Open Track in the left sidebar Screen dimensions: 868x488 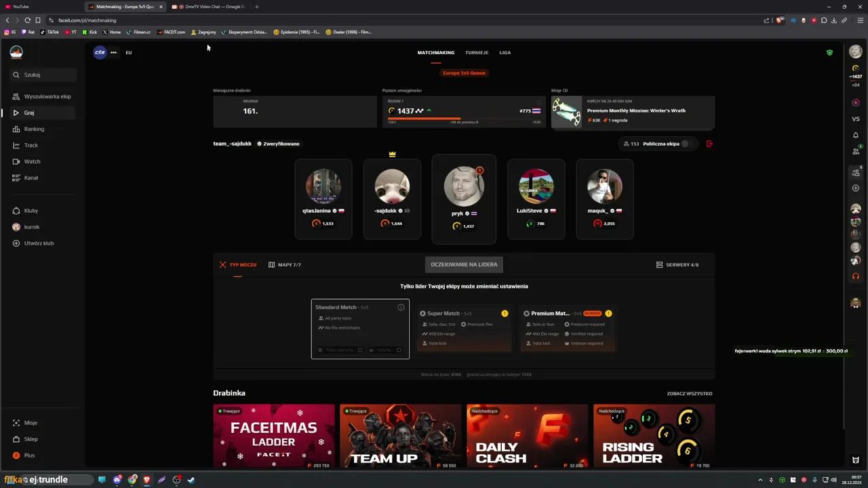coord(42,145)
